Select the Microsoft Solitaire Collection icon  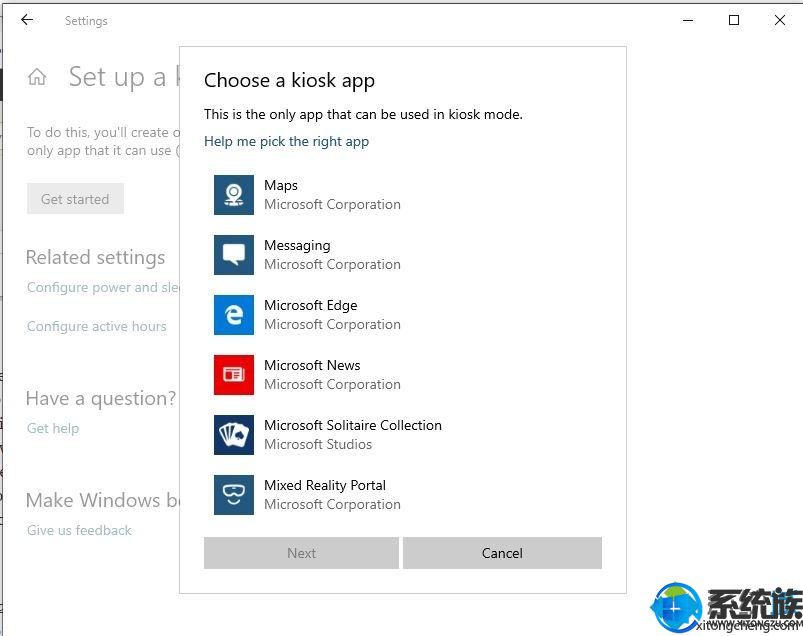(x=234, y=435)
